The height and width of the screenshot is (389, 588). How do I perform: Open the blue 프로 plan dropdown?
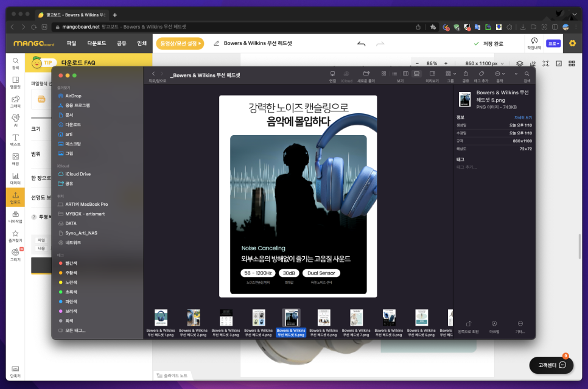click(553, 43)
